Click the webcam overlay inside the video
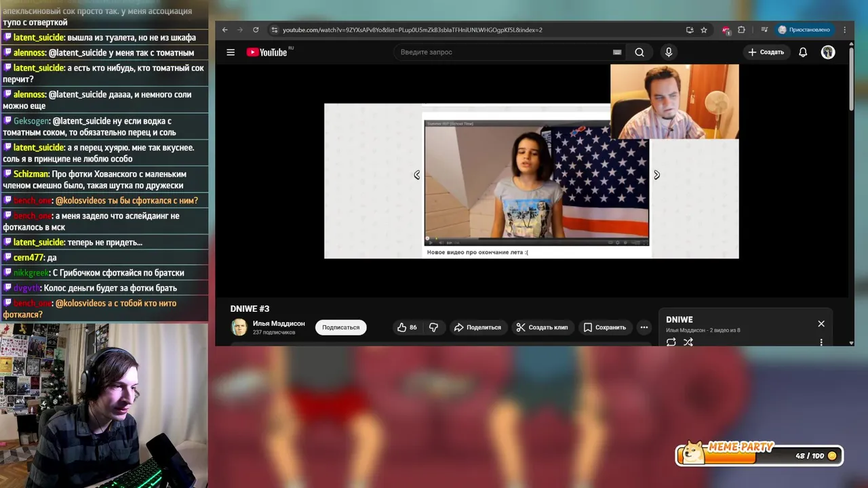This screenshot has height=488, width=868. click(674, 102)
